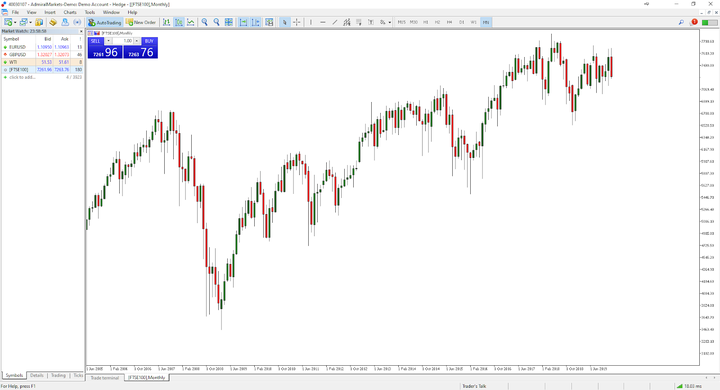Open the Charts menu

click(x=70, y=12)
